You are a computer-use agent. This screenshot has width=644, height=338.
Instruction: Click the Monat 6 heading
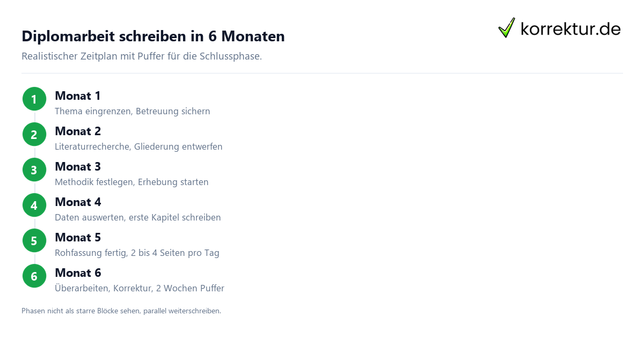coord(78,273)
